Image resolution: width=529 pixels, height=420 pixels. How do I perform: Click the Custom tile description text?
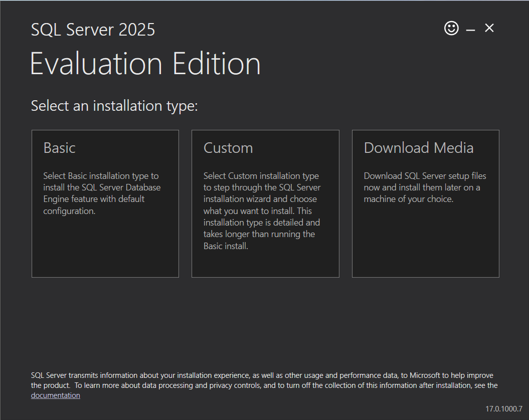261,211
